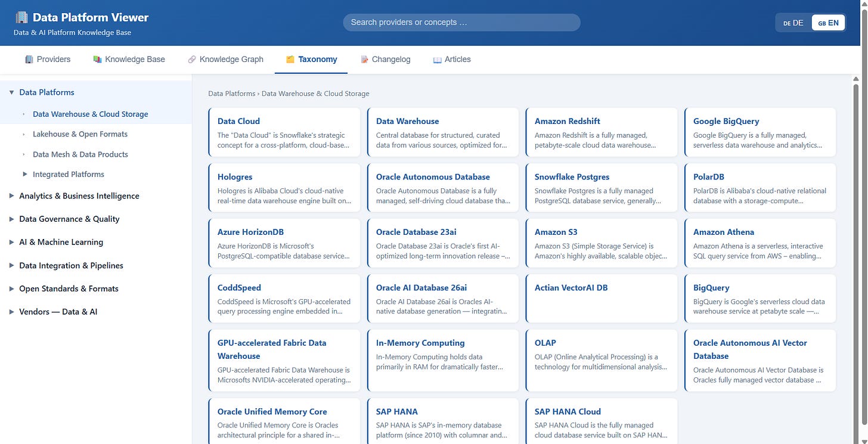This screenshot has width=868, height=444.
Task: Open the SAP HANA in-memory database platform card
Action: (x=443, y=421)
